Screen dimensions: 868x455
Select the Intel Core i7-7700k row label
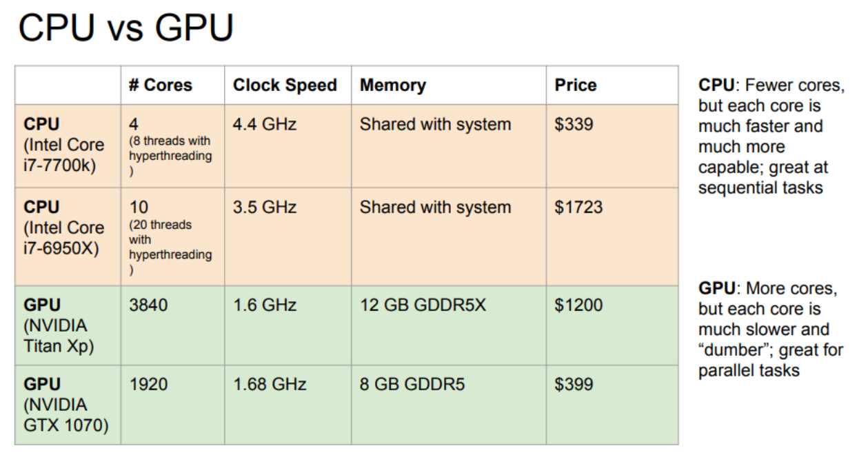click(68, 146)
